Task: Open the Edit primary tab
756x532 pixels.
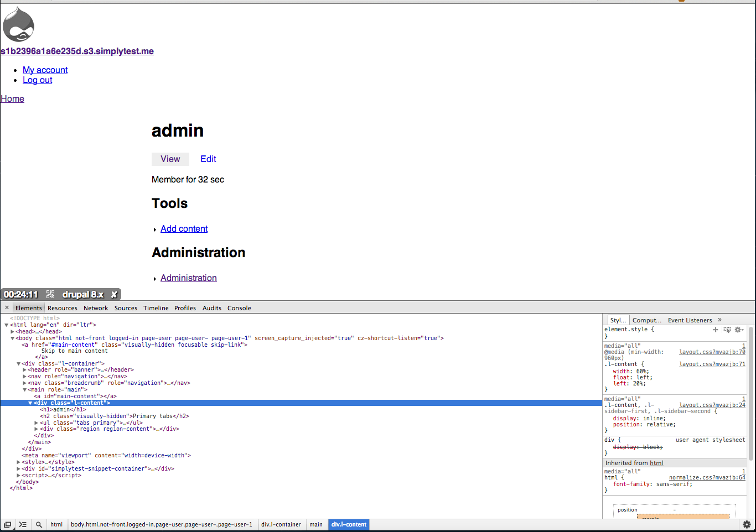Action: 208,159
